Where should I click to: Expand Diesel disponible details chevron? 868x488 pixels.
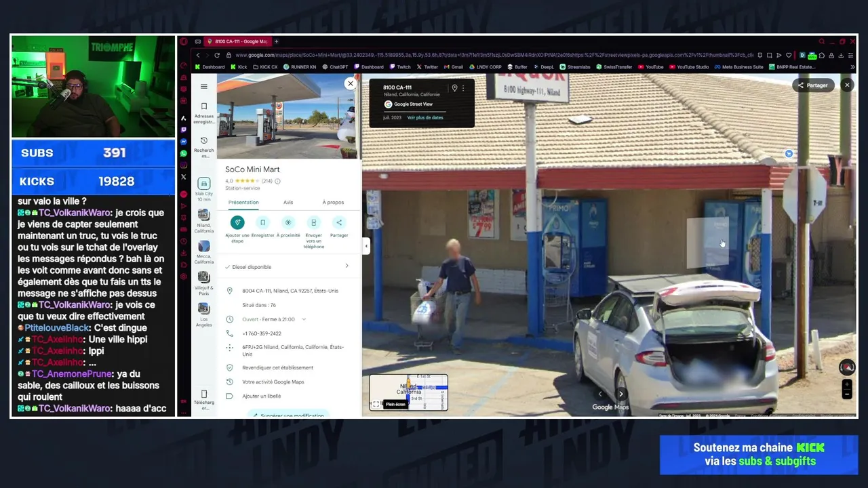point(347,266)
